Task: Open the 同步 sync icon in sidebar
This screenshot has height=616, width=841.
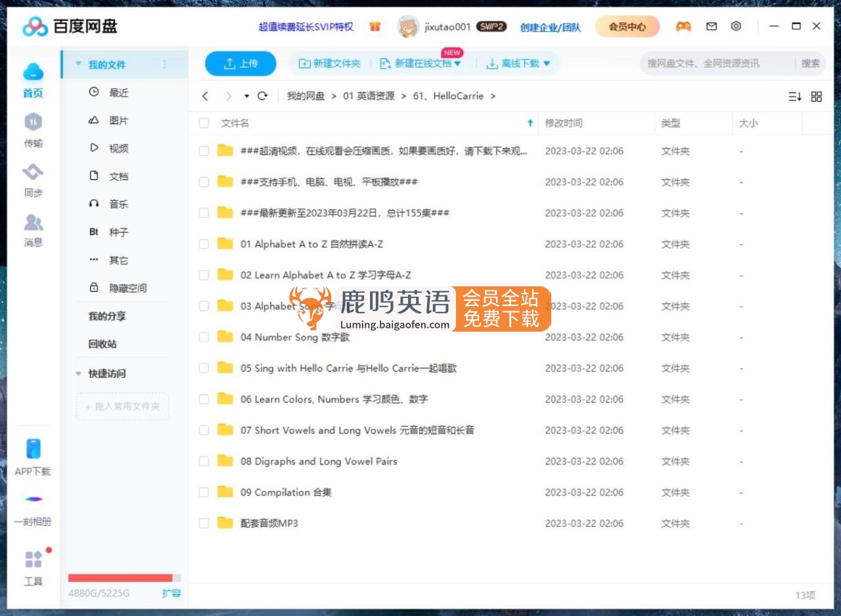Action: [33, 173]
